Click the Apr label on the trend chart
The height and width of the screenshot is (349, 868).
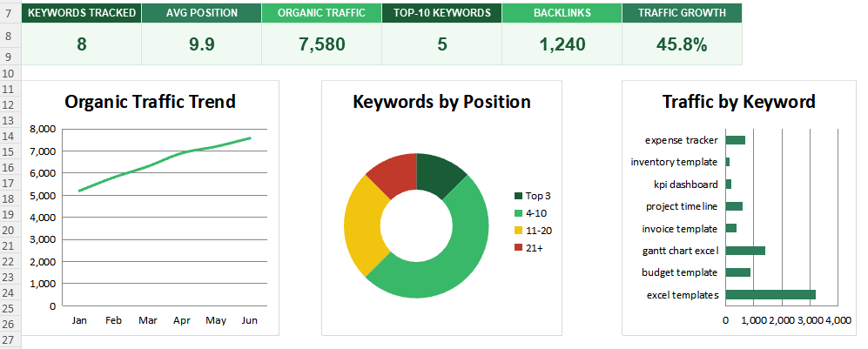point(182,320)
